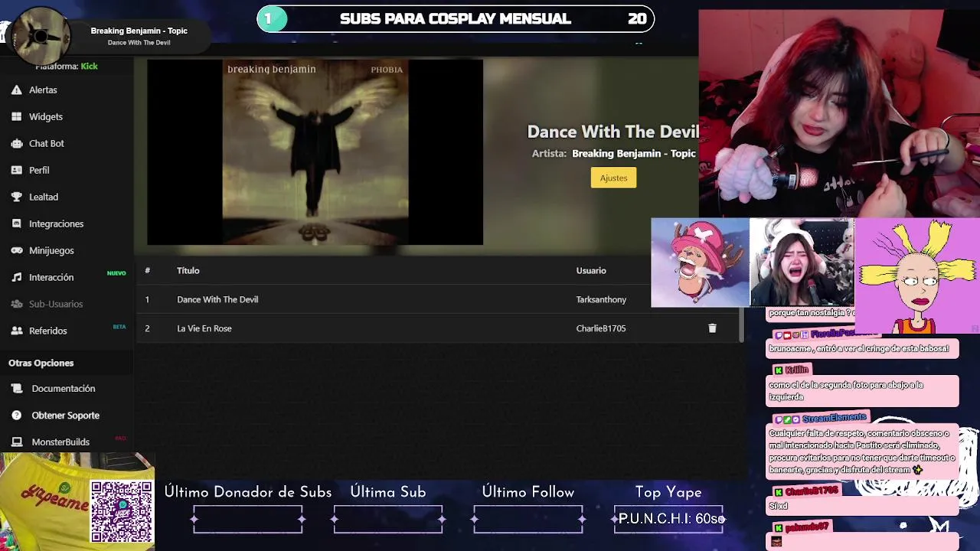The height and width of the screenshot is (551, 980).
Task: Click the Título column header
Action: pyautogui.click(x=188, y=270)
